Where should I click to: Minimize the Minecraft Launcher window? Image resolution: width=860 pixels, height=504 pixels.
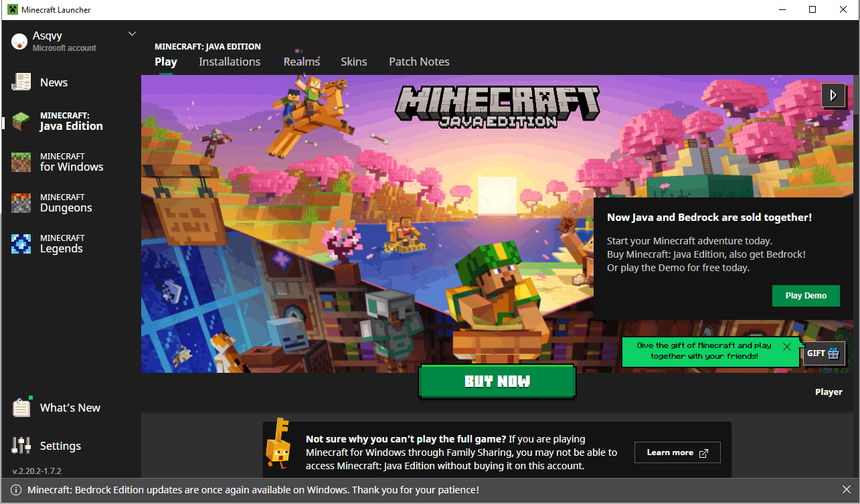pyautogui.click(x=781, y=9)
